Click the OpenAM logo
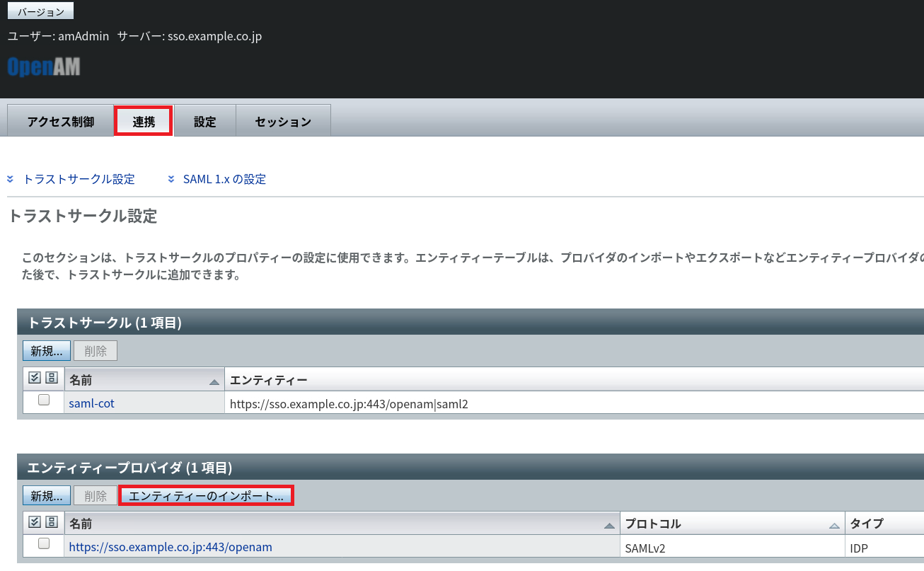The image size is (924, 571). (x=44, y=67)
